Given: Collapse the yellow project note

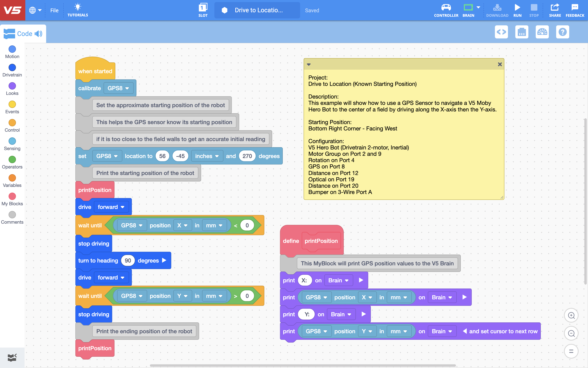Looking at the screenshot, I should coord(308,64).
